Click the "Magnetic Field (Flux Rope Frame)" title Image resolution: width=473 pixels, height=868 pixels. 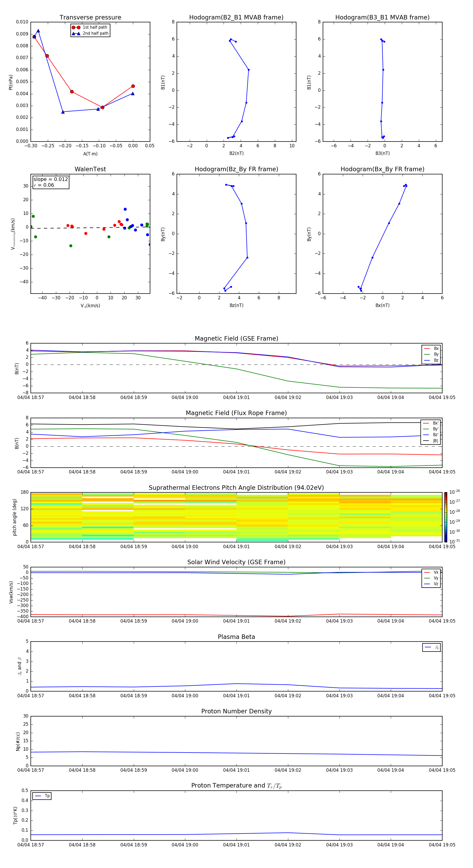pyautogui.click(x=236, y=413)
